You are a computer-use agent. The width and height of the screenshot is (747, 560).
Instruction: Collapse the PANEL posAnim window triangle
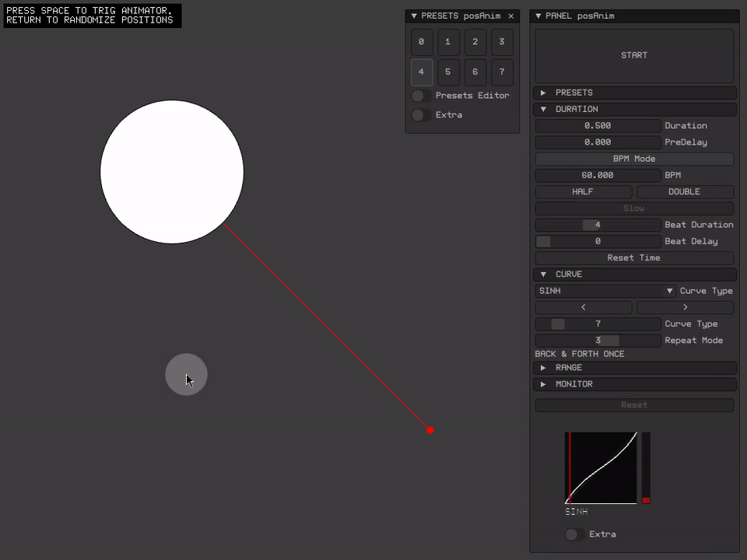(x=538, y=16)
